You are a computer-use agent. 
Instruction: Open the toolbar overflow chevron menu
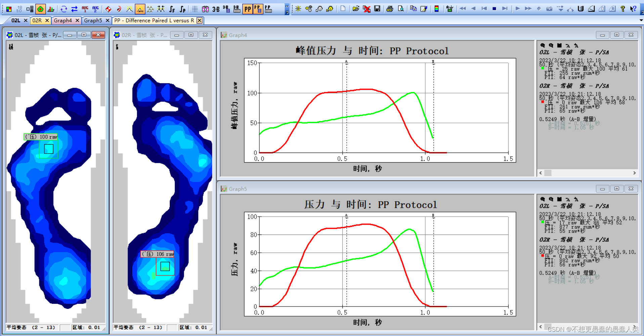click(286, 9)
